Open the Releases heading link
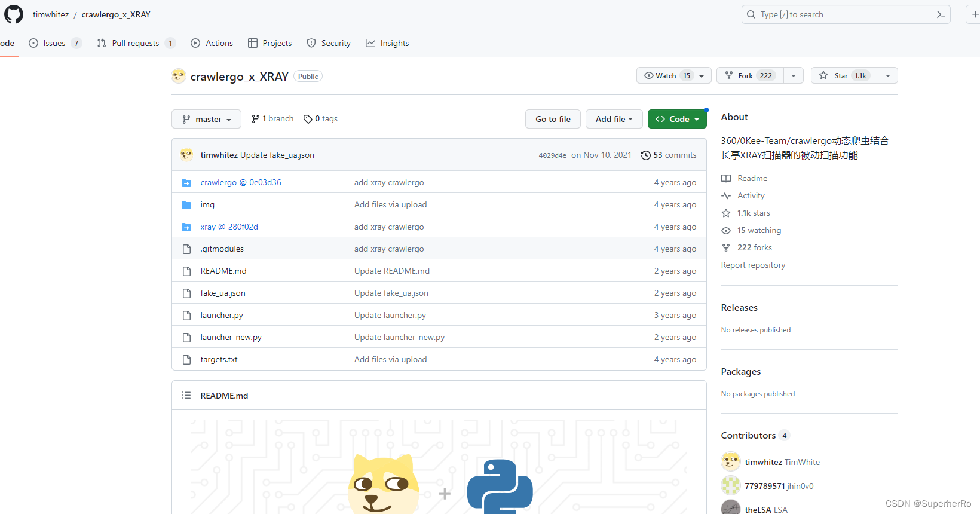This screenshot has height=514, width=980. [739, 307]
